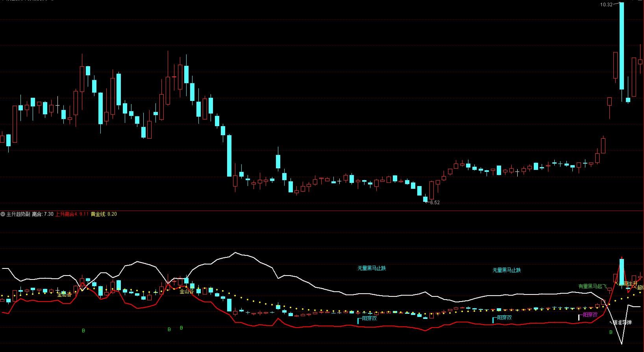Click the 10.32 high price label
This screenshot has height=352, width=644.
point(606,5)
